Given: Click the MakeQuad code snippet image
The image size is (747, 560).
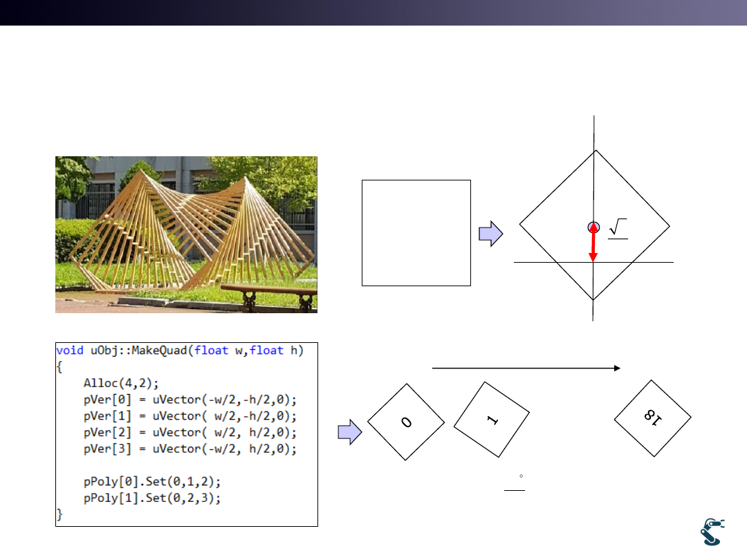Looking at the screenshot, I should 186,434.
